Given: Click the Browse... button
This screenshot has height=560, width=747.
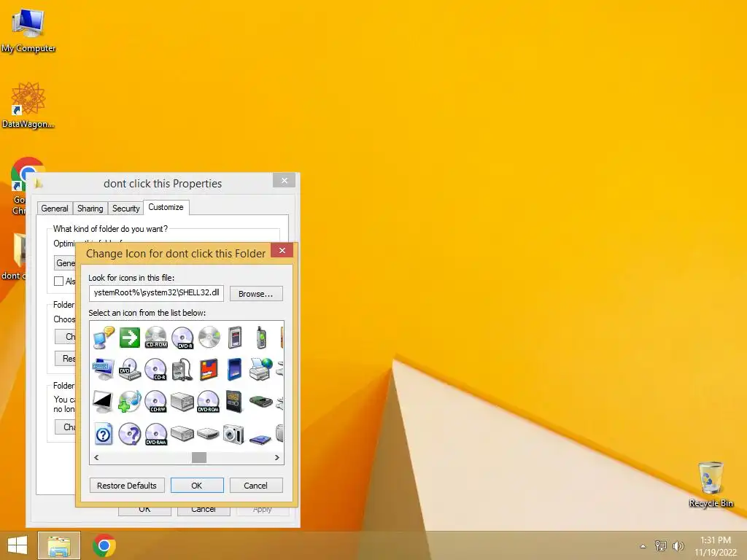Looking at the screenshot, I should coord(256,294).
